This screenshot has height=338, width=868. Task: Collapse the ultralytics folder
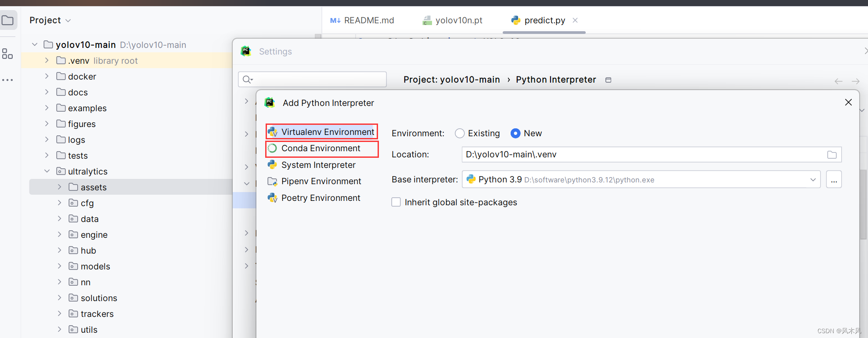coord(47,171)
